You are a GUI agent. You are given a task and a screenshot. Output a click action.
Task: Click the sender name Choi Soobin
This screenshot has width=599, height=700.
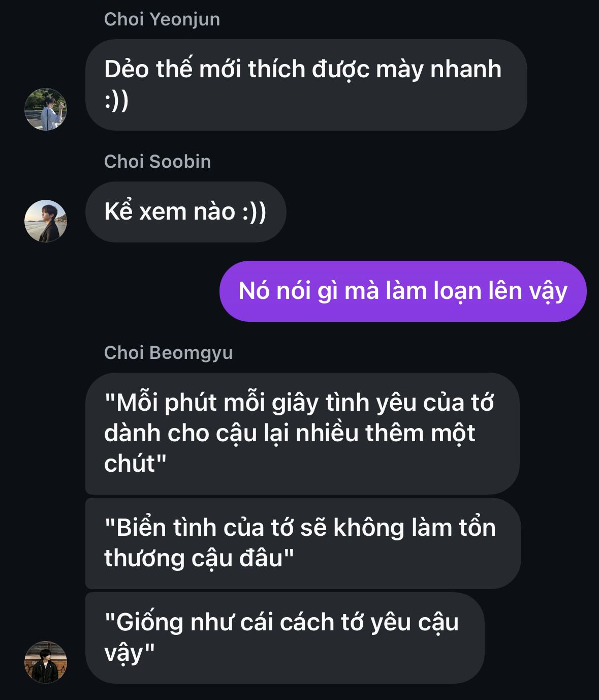(x=157, y=162)
